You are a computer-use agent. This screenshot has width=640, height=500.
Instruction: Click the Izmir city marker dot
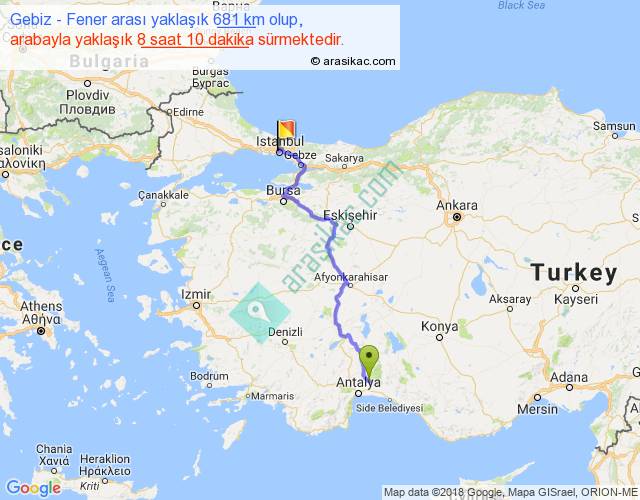pos(196,305)
